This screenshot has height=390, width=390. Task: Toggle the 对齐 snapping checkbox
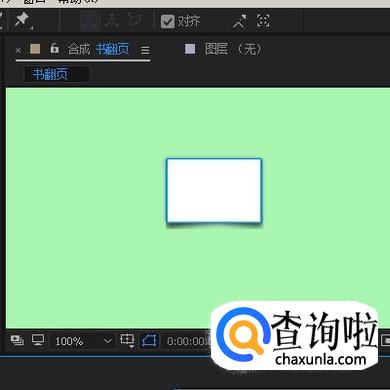click(167, 21)
